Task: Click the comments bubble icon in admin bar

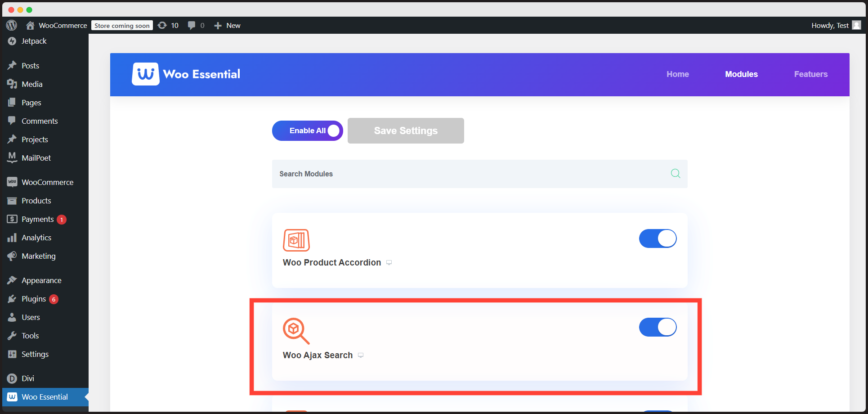Action: (192, 25)
